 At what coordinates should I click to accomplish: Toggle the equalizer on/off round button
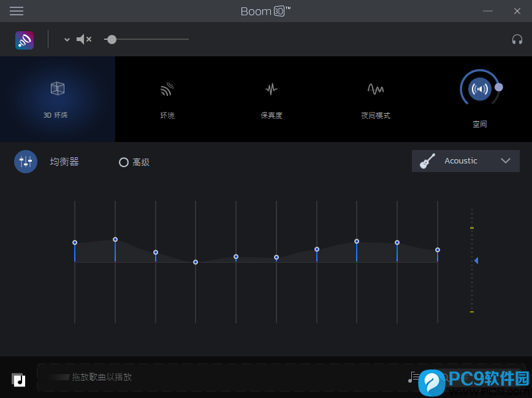pos(26,162)
